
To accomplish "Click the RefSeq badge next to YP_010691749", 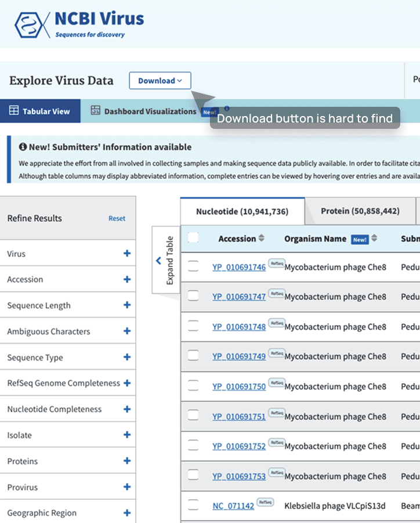I will coord(277,353).
